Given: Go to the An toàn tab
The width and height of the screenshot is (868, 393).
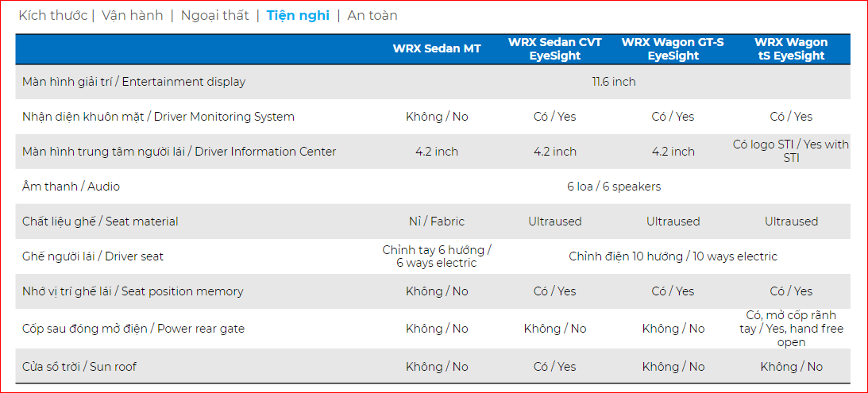Looking at the screenshot, I should click(x=372, y=15).
